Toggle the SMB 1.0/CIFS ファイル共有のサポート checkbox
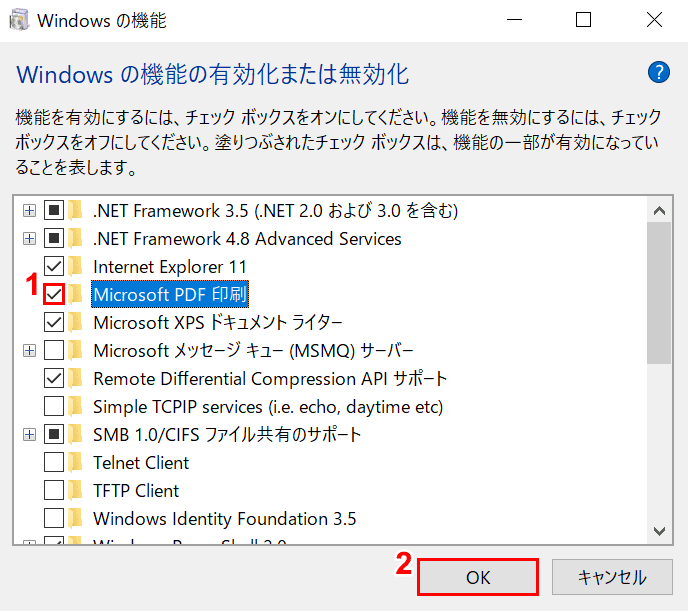Image resolution: width=688 pixels, height=611 pixels. pos(54,435)
